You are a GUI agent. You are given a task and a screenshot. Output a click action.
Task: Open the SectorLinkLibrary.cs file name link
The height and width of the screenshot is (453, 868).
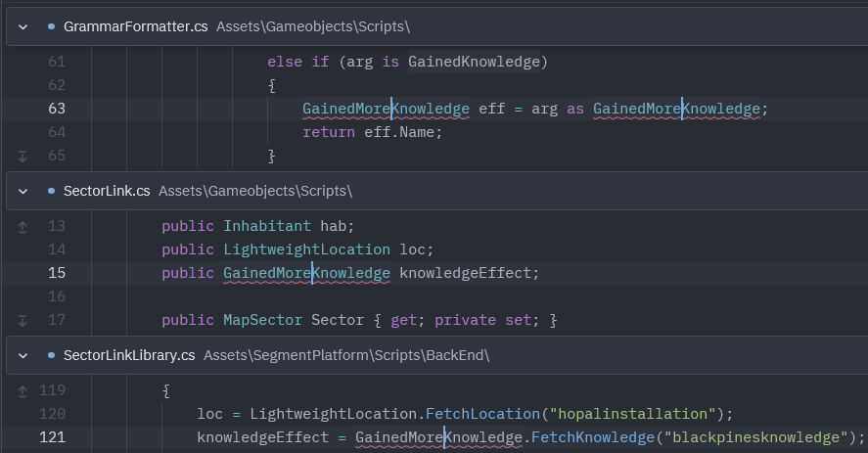[129, 355]
